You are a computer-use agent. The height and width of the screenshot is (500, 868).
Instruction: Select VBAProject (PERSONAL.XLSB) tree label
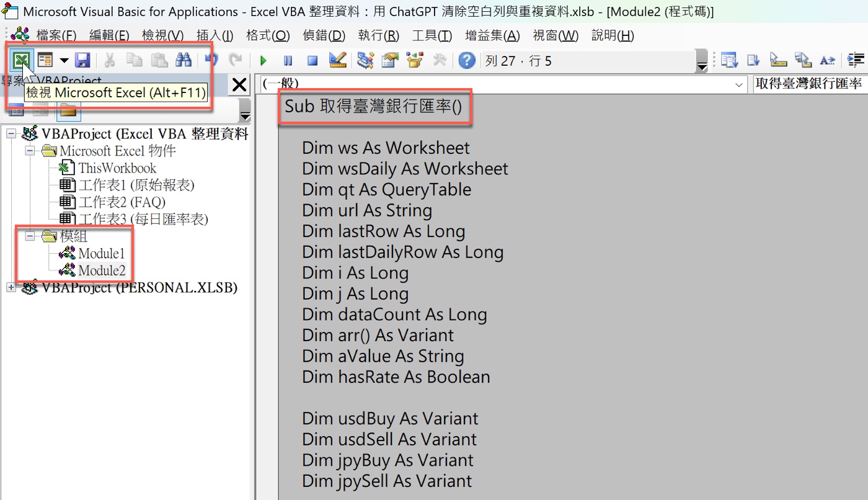pyautogui.click(x=139, y=288)
